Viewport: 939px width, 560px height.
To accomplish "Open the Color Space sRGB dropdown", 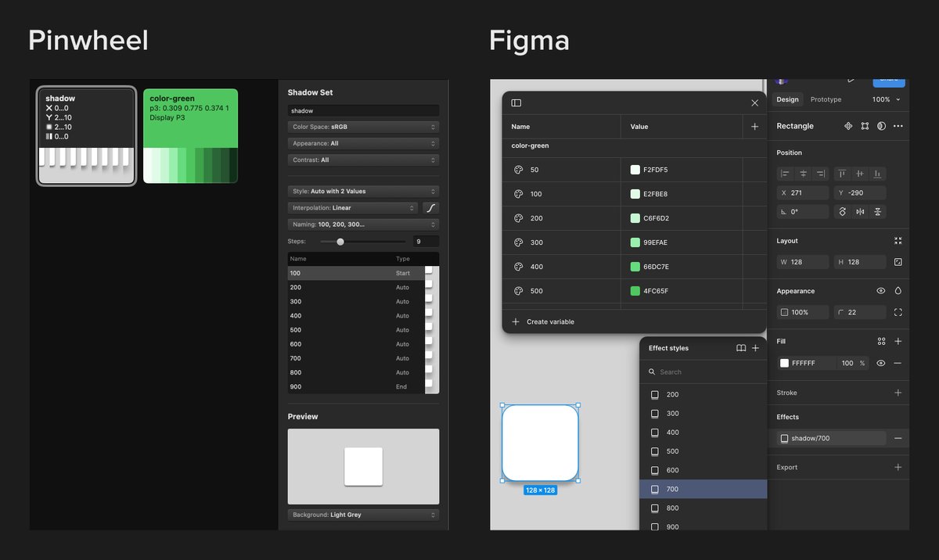I will pyautogui.click(x=363, y=127).
